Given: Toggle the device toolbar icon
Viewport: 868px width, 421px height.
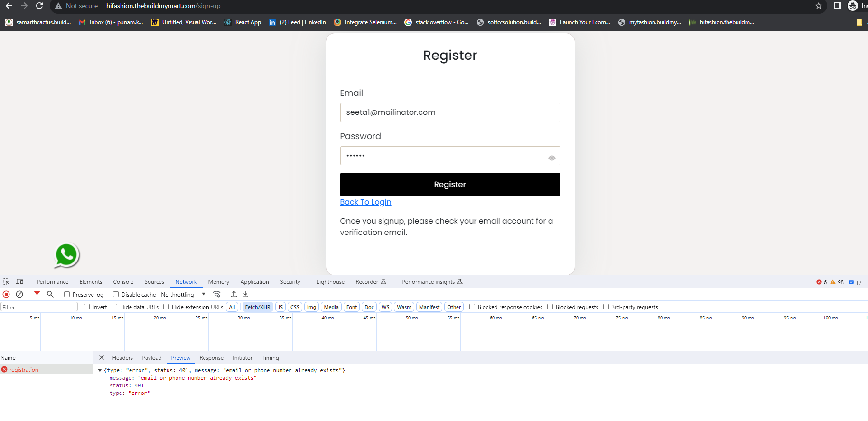Looking at the screenshot, I should 19,281.
